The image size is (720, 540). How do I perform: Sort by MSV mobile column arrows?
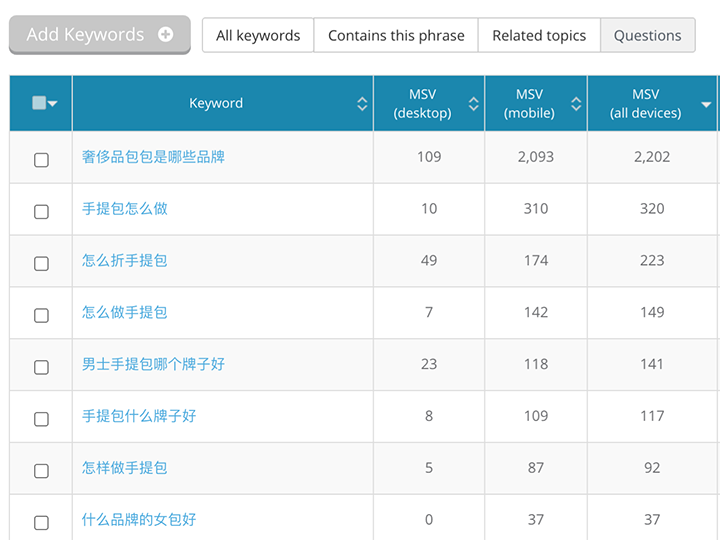click(576, 104)
